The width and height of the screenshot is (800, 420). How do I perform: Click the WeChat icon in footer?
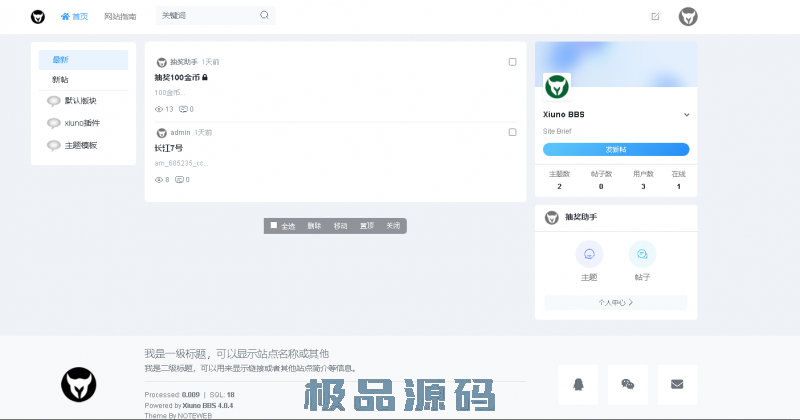(x=628, y=384)
